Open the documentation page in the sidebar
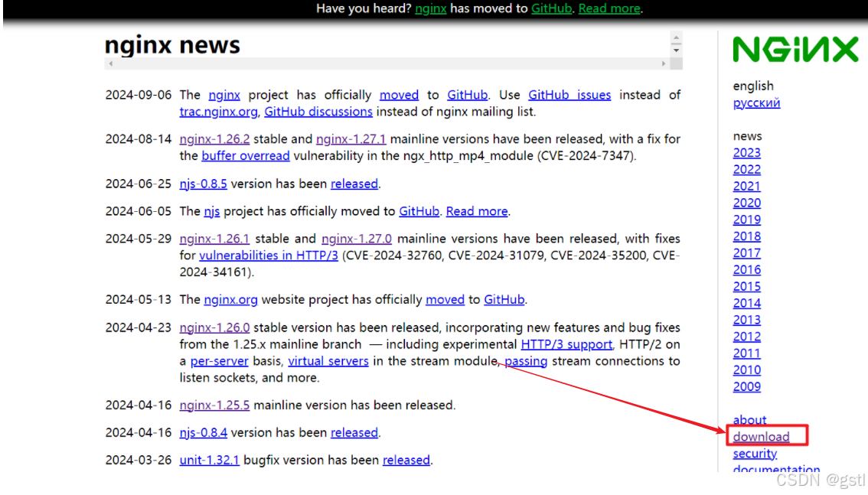Viewport: 868px width, 495px height. point(776,470)
